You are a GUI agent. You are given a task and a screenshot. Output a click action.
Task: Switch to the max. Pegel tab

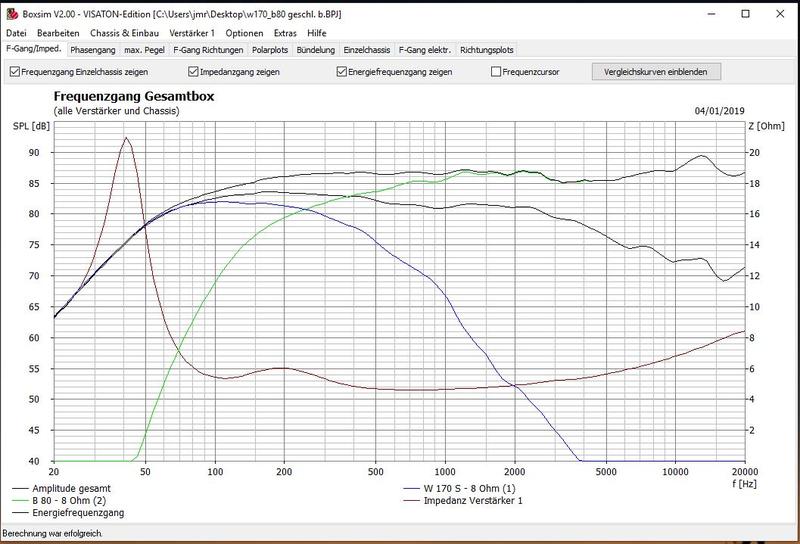[144, 49]
